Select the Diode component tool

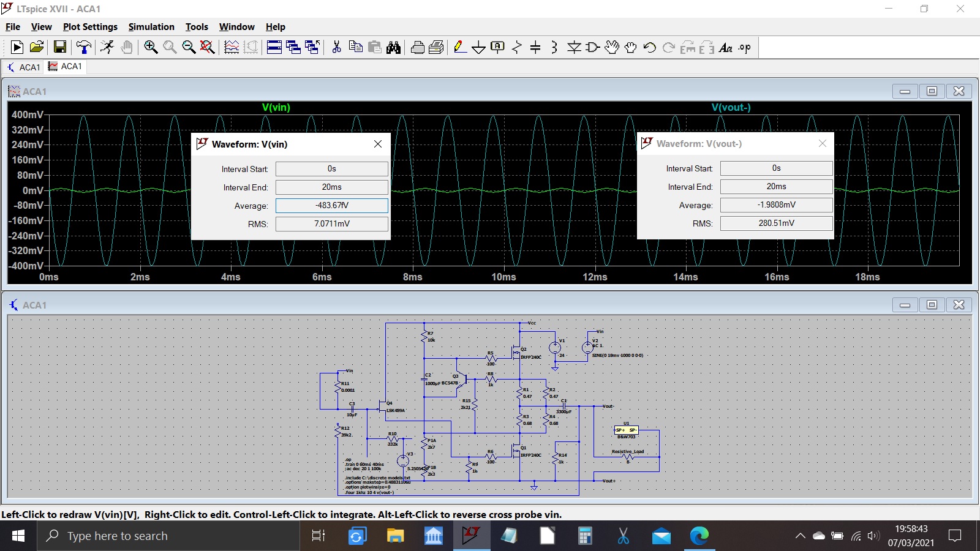574,48
